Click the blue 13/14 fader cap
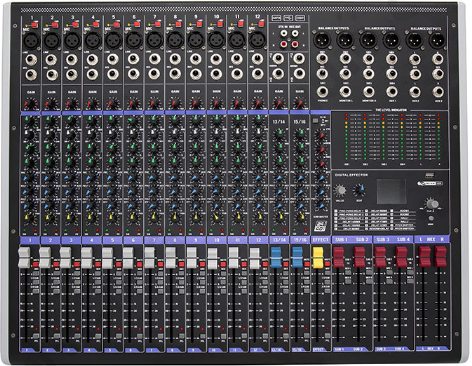Viewport: 472px width, 366px height. click(x=276, y=257)
